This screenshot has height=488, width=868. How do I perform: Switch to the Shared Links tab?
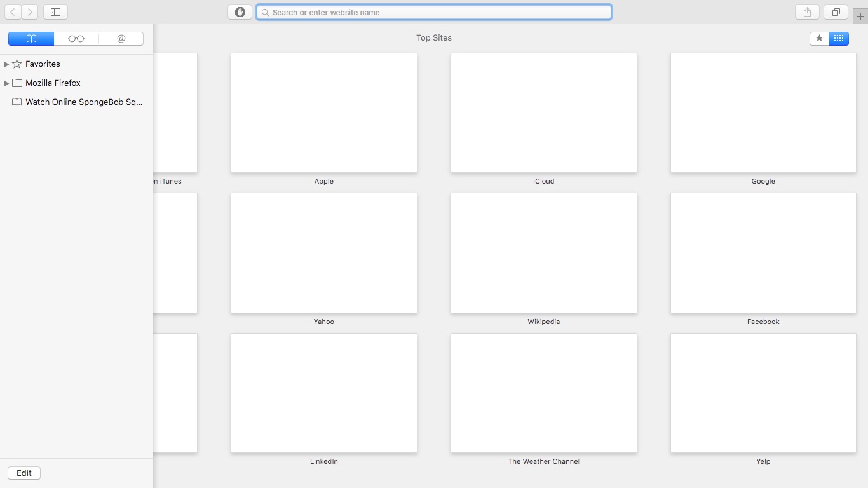pos(121,39)
